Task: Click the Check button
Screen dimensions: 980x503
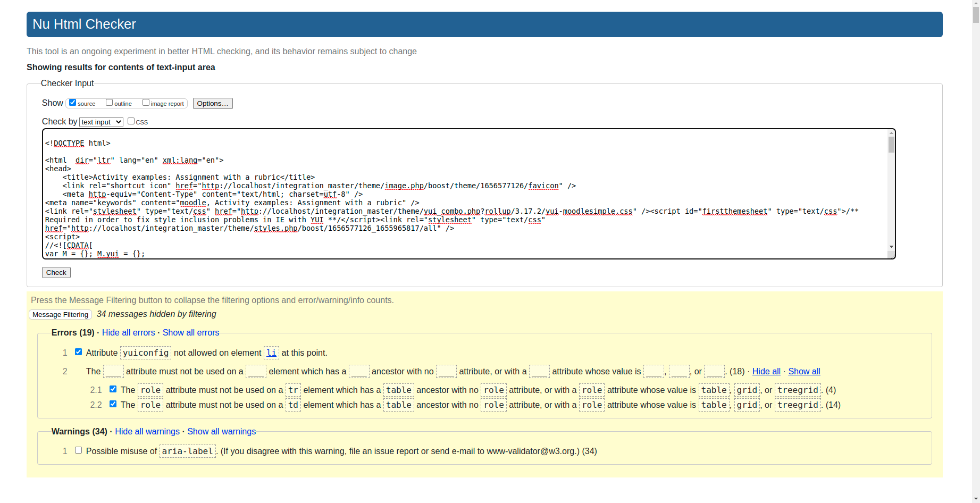Action: click(56, 273)
